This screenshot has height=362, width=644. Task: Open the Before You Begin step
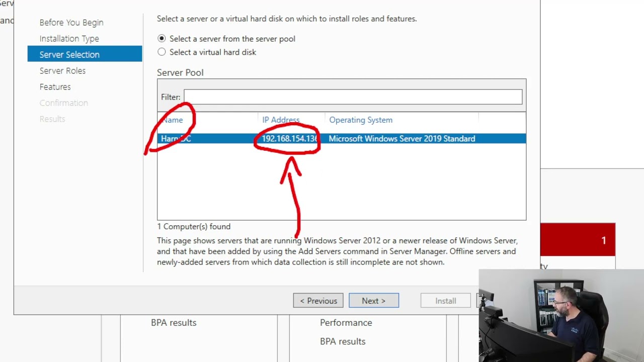71,23
